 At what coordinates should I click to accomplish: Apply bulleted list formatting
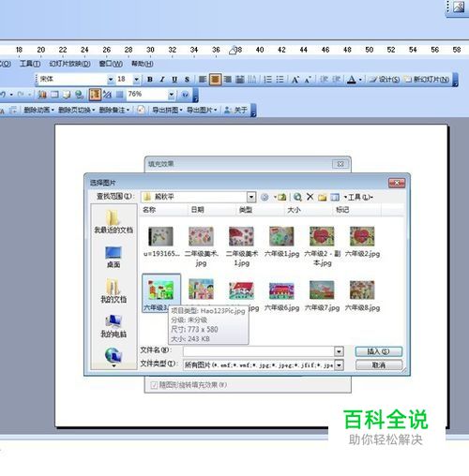point(280,80)
